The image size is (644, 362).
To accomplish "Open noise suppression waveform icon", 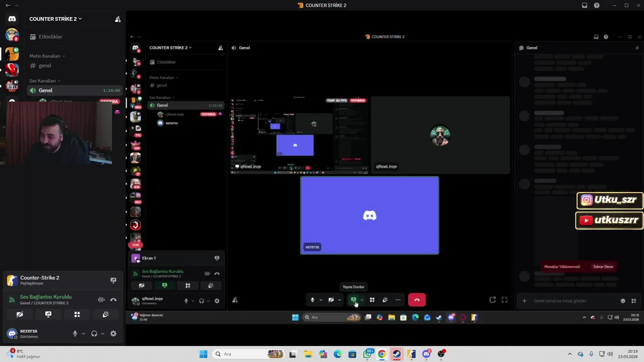I will point(101,300).
